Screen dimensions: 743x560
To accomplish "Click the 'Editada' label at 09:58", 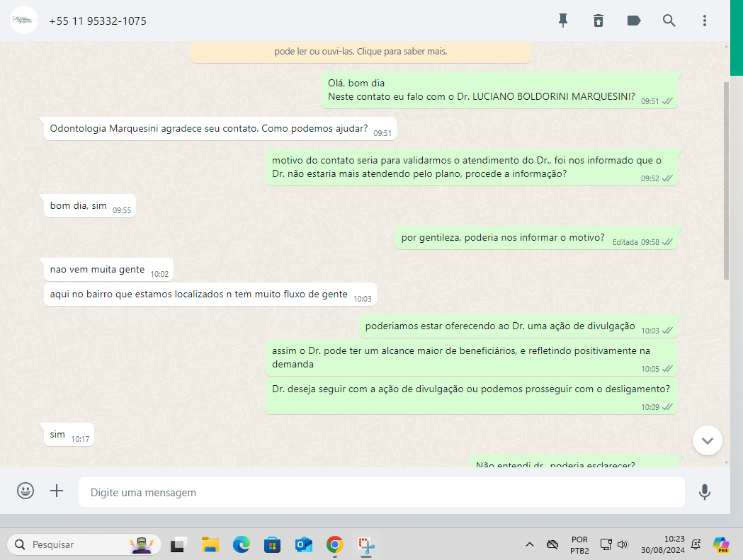I will pyautogui.click(x=625, y=242).
